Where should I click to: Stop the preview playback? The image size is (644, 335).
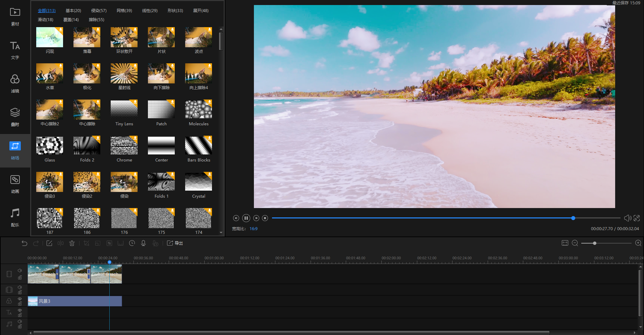[x=265, y=218]
